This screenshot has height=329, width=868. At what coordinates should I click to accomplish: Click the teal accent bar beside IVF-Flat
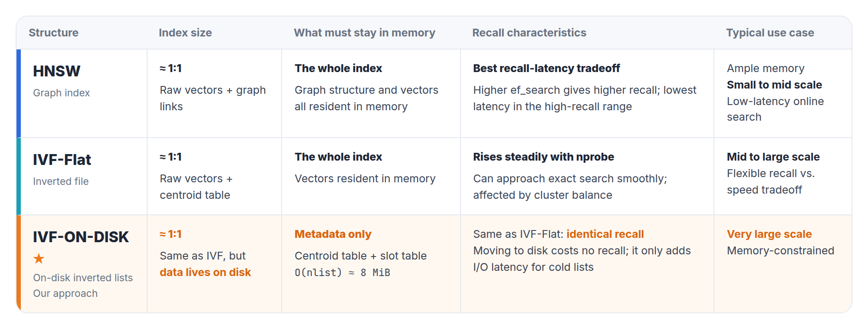point(19,176)
